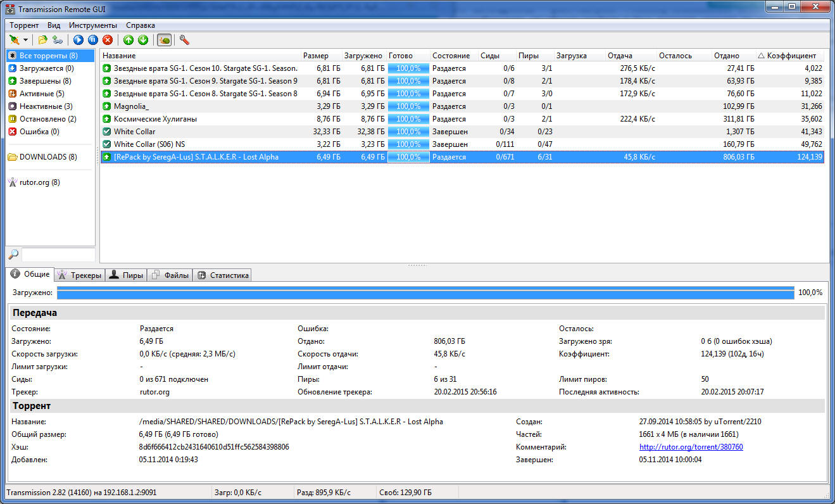
Task: Toggle the snail speed-limit mode button
Action: pos(164,40)
